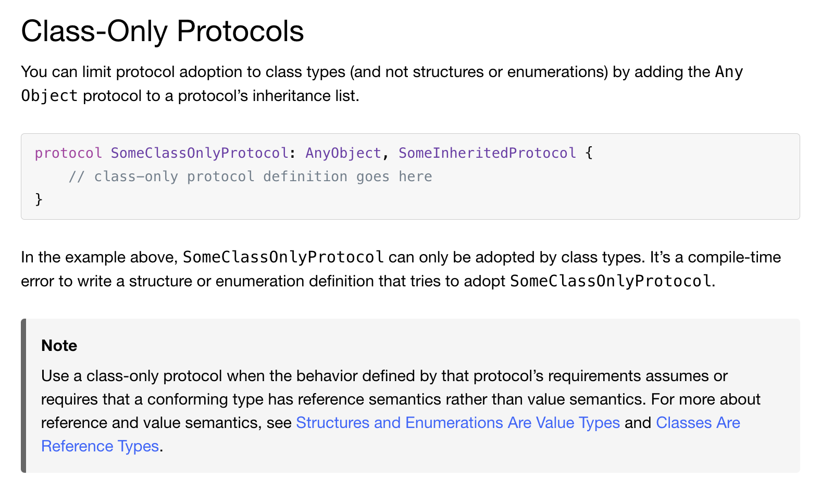Click the opening brace after SomeInheritedProtocol
This screenshot has width=821, height=504.
click(589, 153)
